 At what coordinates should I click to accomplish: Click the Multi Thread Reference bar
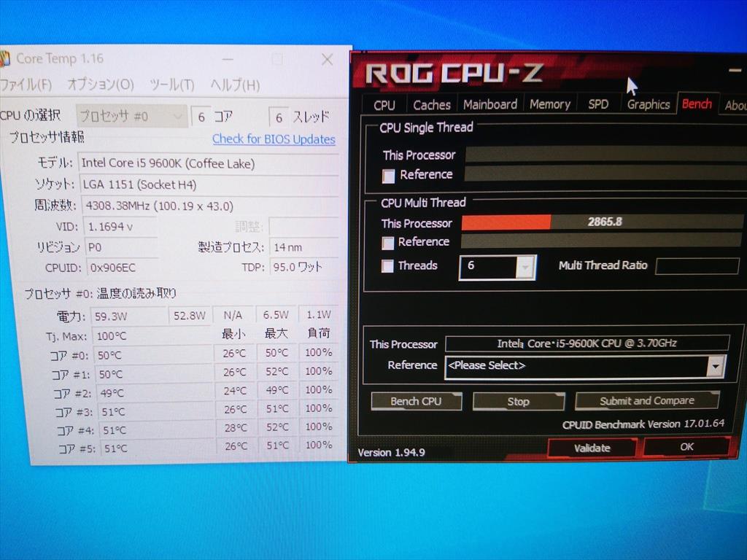[601, 241]
